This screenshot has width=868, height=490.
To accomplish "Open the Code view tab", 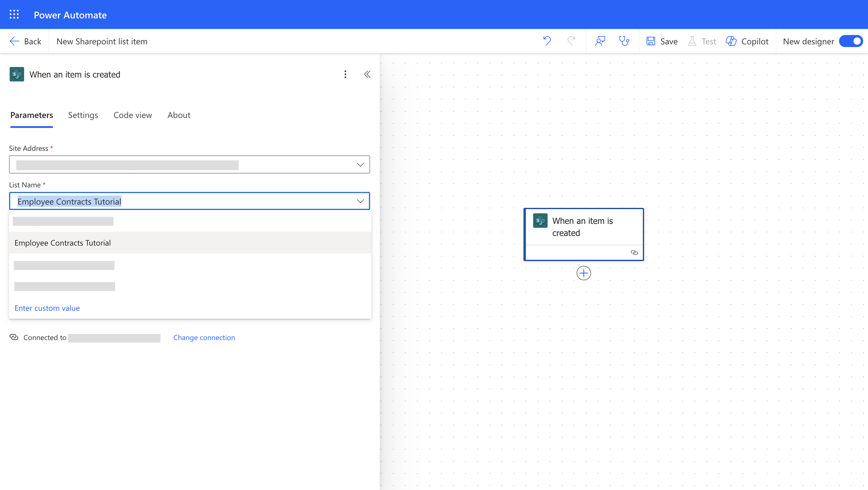I will tap(132, 115).
